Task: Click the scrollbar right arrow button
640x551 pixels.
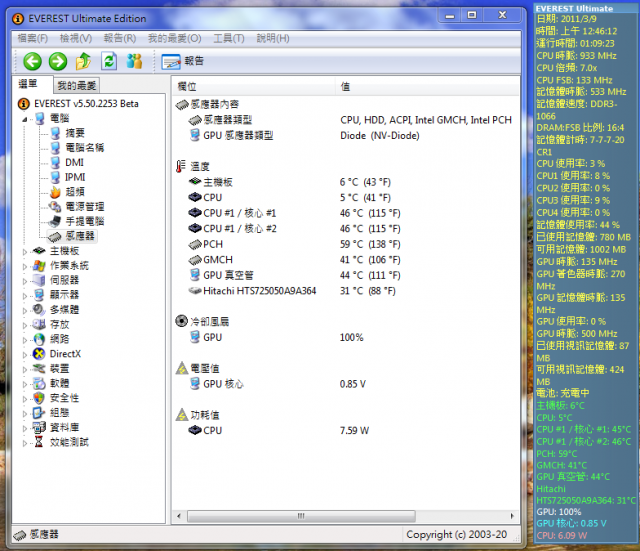Action: point(512,516)
